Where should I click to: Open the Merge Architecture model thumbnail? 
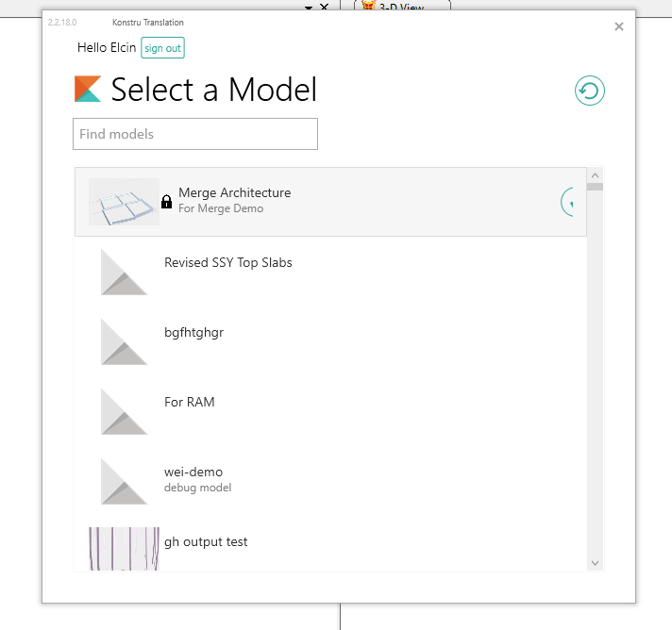(x=124, y=202)
